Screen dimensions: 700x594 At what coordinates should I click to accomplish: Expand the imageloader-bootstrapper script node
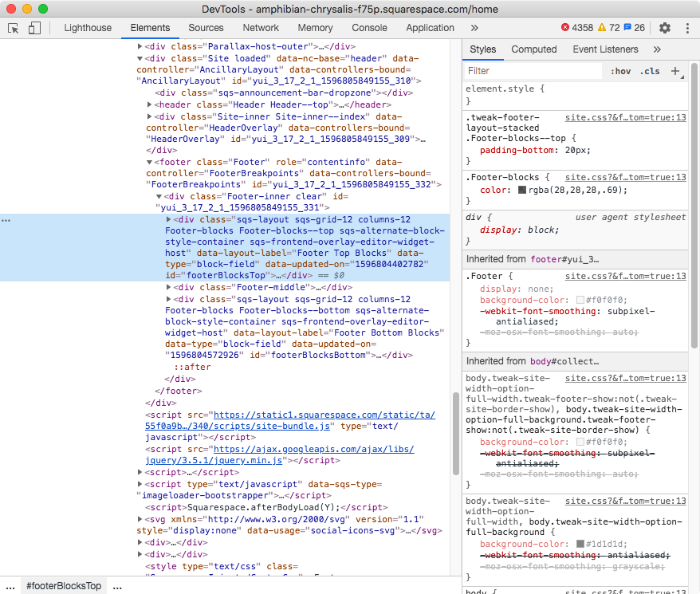140,484
